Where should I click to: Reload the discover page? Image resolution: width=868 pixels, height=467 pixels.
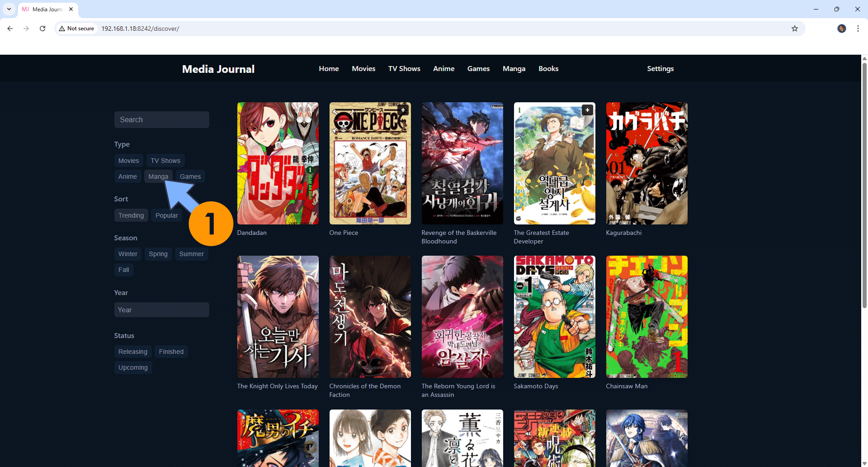click(42, 29)
